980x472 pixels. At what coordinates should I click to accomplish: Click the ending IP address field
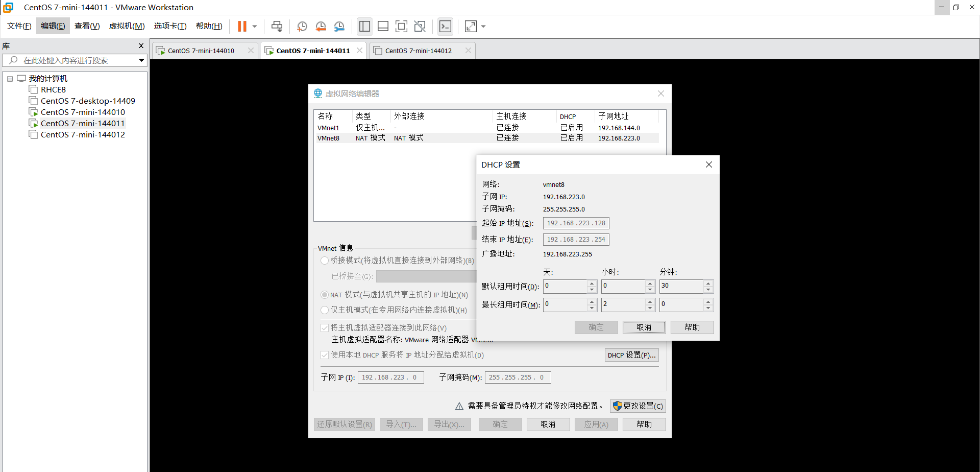coord(576,240)
